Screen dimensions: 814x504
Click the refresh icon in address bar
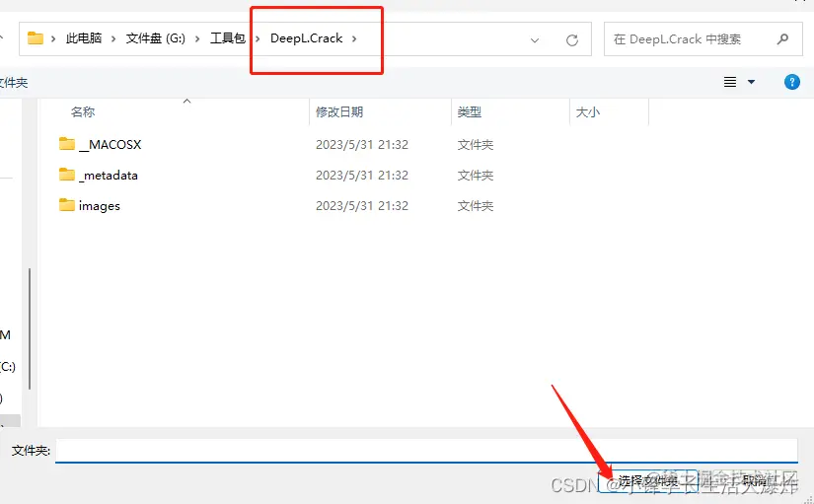tap(572, 40)
